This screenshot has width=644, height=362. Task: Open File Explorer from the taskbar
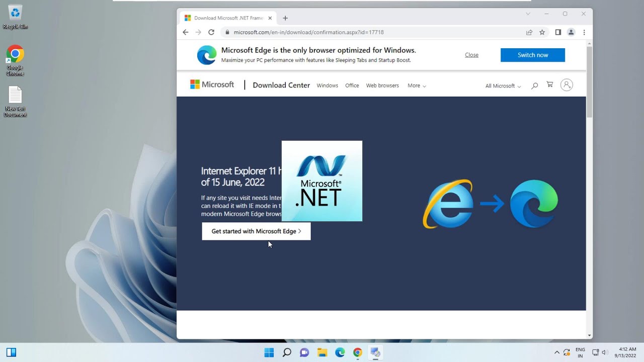click(322, 352)
